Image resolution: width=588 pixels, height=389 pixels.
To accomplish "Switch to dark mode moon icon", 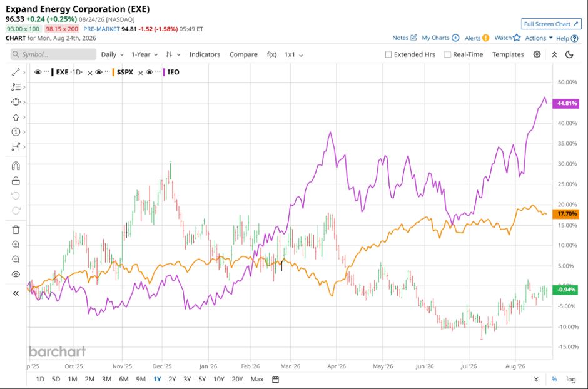I will pos(569,54).
